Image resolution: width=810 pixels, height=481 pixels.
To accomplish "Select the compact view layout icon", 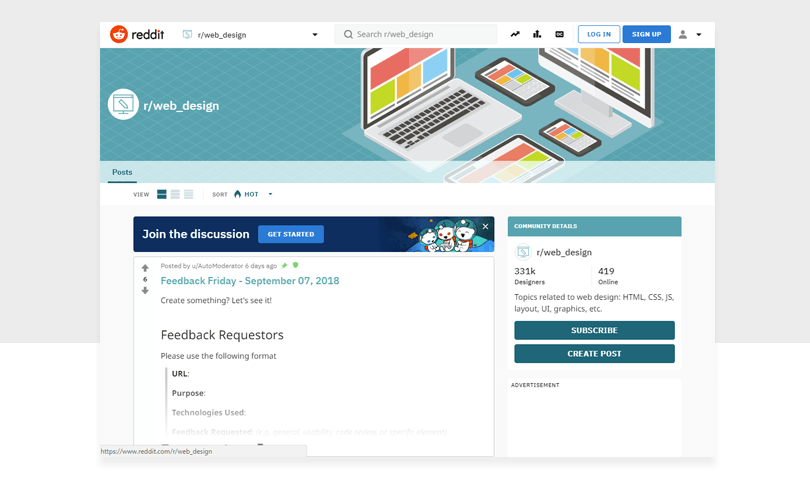I will point(189,194).
